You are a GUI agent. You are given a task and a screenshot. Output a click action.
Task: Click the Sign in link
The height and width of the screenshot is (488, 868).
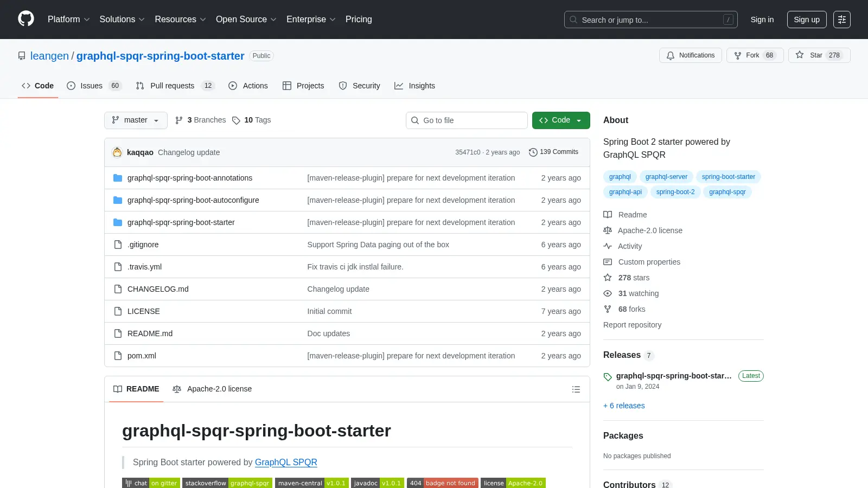click(762, 20)
